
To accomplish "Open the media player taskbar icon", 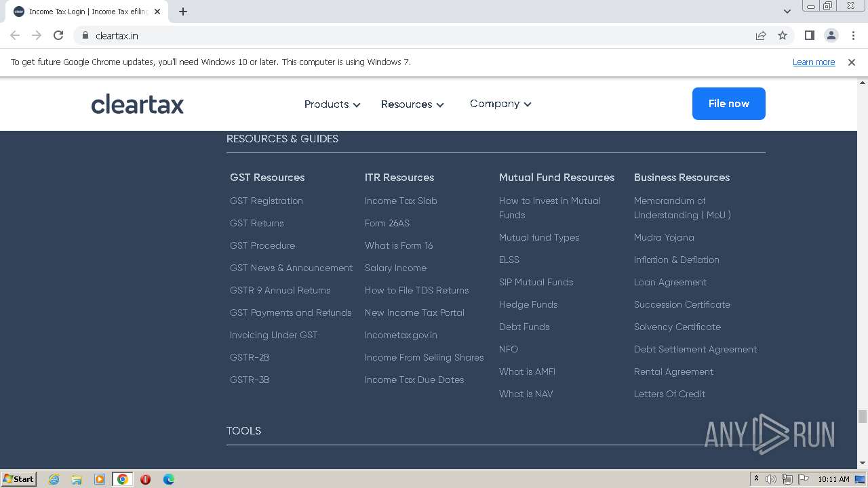I will click(x=100, y=479).
